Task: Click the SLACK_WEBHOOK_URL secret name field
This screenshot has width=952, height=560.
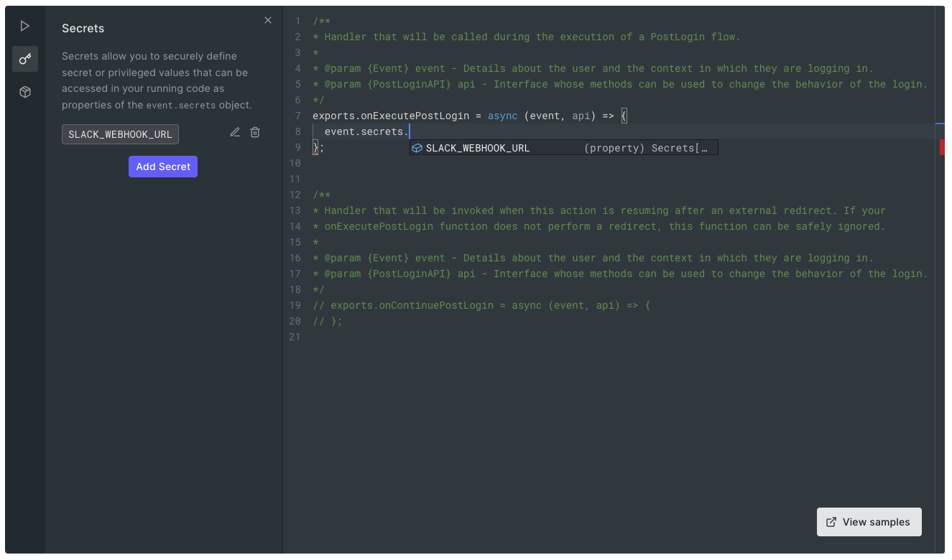Action: pyautogui.click(x=119, y=134)
